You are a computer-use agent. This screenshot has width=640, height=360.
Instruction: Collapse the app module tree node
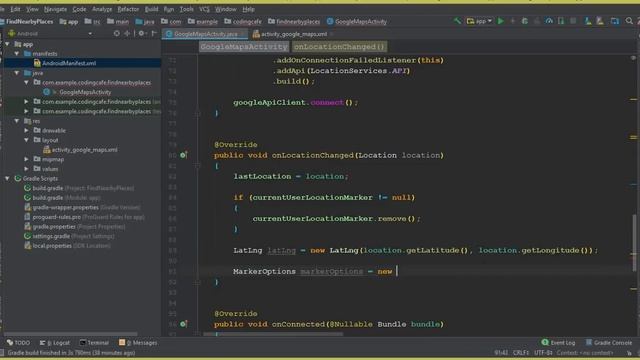pyautogui.click(x=7, y=44)
